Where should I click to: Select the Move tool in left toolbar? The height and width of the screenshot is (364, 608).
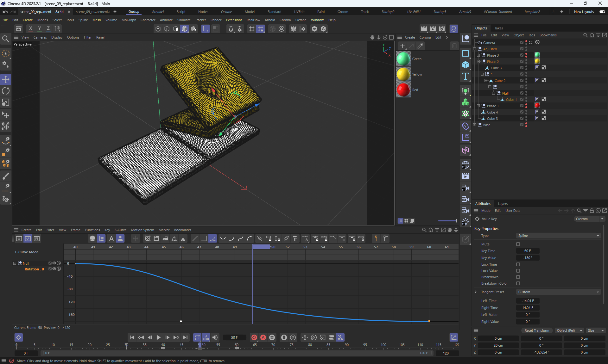click(6, 79)
